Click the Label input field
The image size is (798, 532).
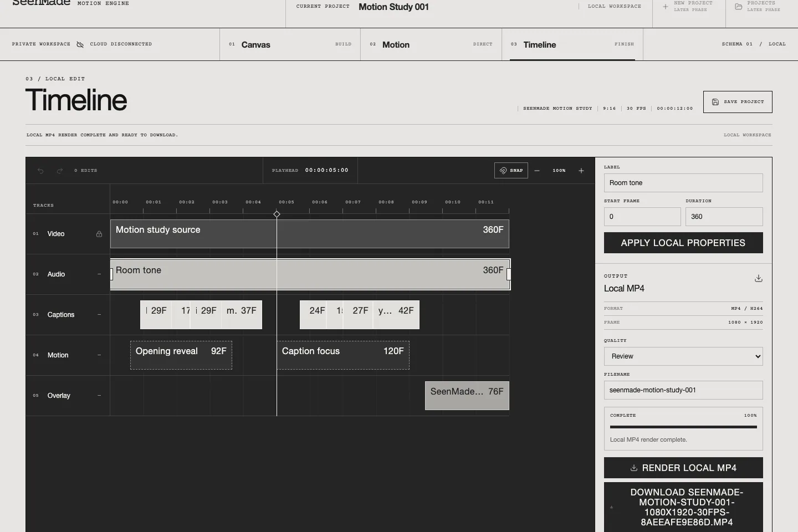tap(683, 183)
